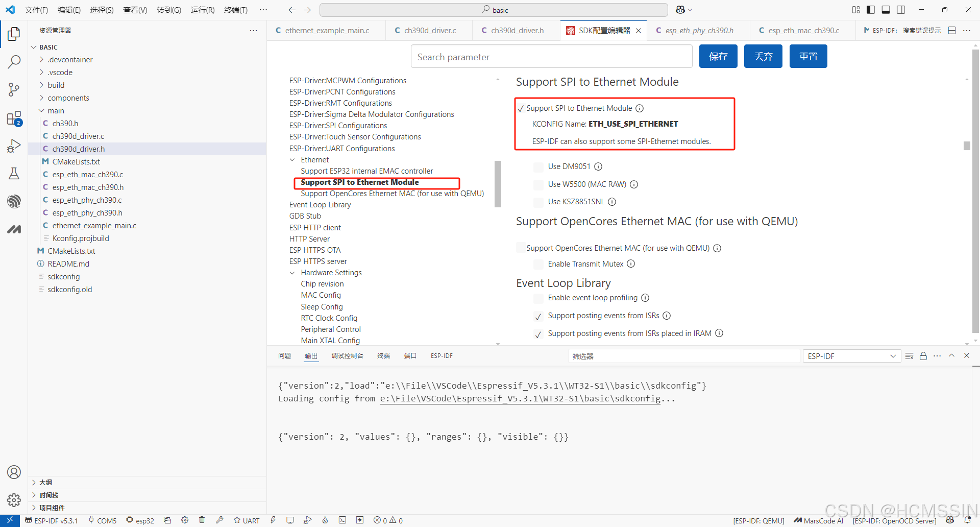Enable Use DM9051 checkbox

(x=538, y=167)
